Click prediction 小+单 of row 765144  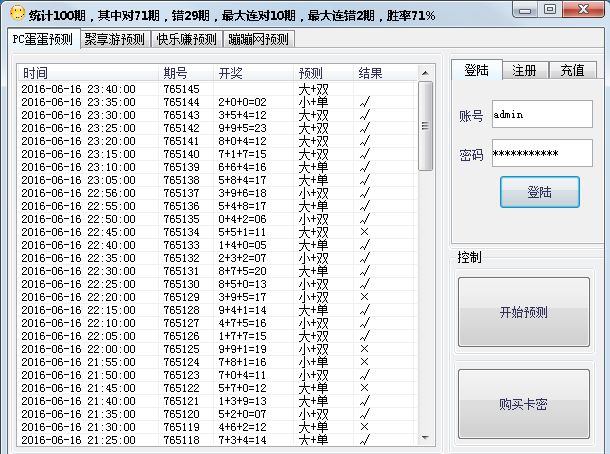[x=314, y=102]
